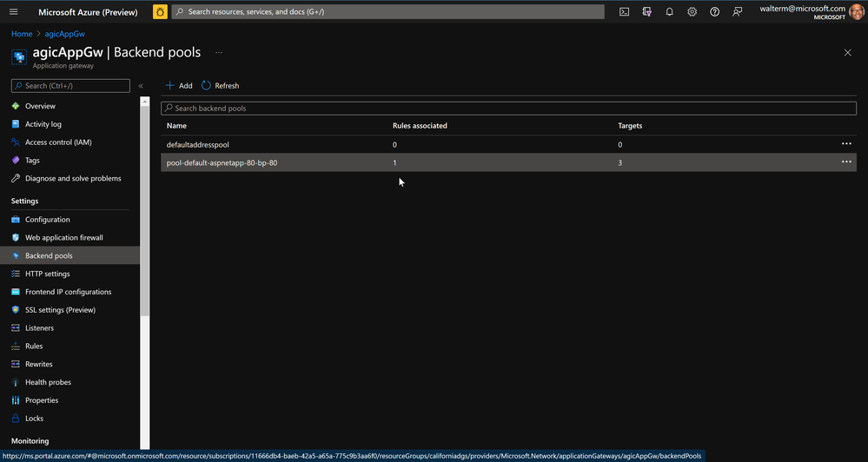Click the Health probes sidebar icon

pyautogui.click(x=16, y=382)
